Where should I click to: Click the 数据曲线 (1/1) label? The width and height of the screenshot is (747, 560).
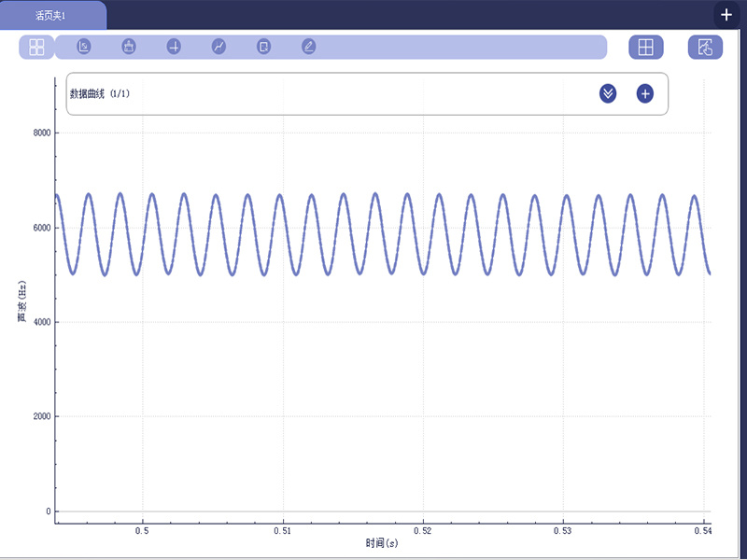(100, 94)
